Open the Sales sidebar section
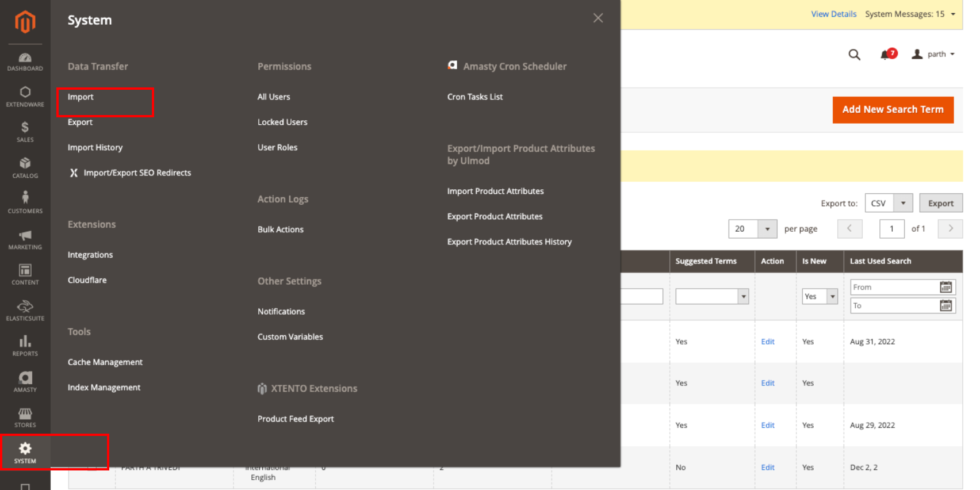Screen dimensions: 980x490 point(25,132)
